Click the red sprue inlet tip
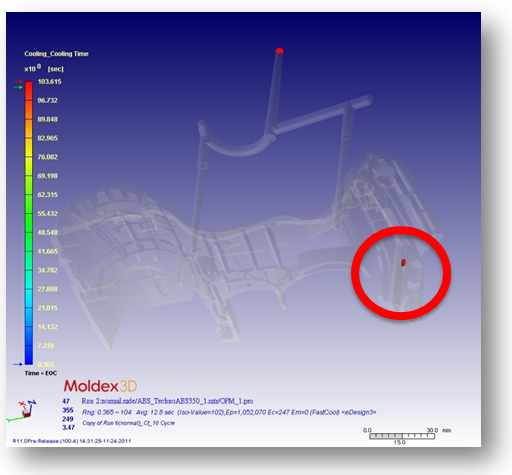This screenshot has width=512, height=475. (x=280, y=51)
